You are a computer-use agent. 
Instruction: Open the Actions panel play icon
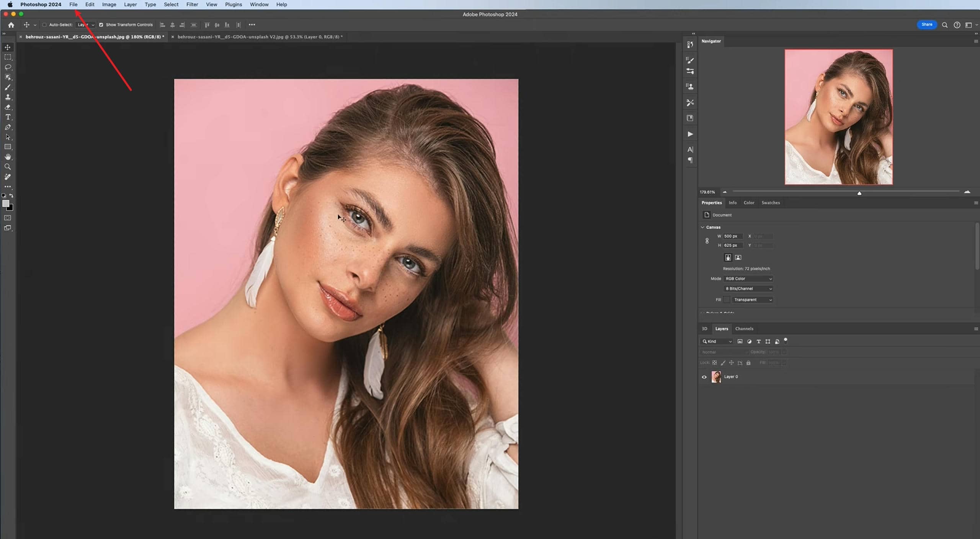(690, 134)
